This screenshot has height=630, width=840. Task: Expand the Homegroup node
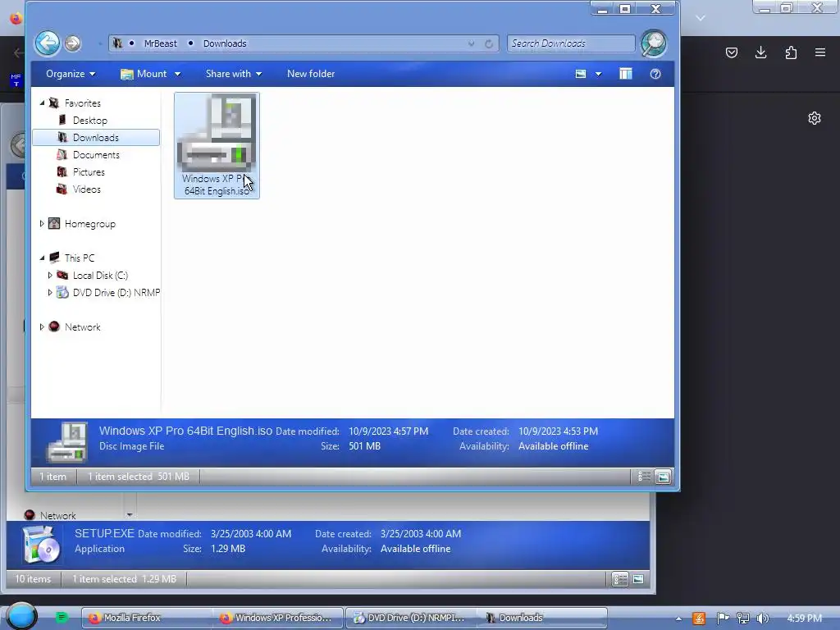point(42,223)
